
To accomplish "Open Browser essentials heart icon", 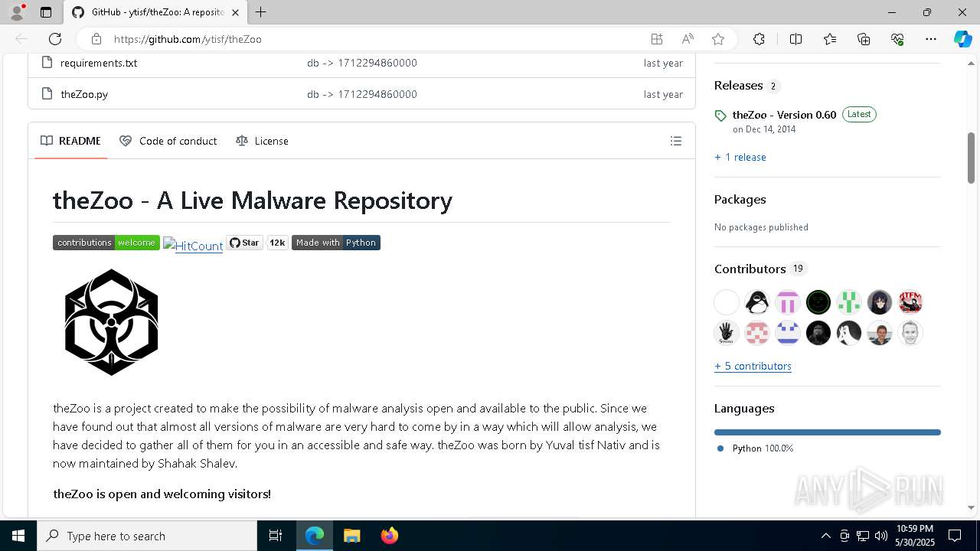I will [x=897, y=39].
